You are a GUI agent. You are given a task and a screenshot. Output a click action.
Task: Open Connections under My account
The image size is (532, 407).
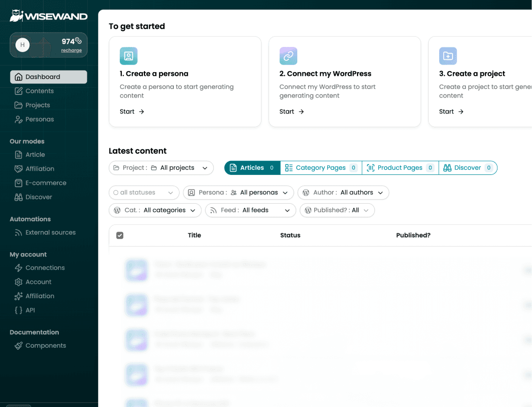coord(19,268)
